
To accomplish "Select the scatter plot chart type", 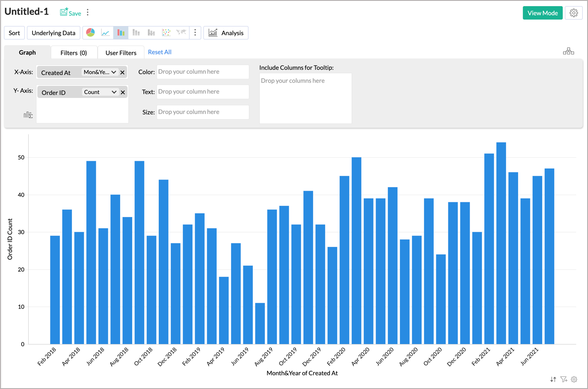I will 166,32.
